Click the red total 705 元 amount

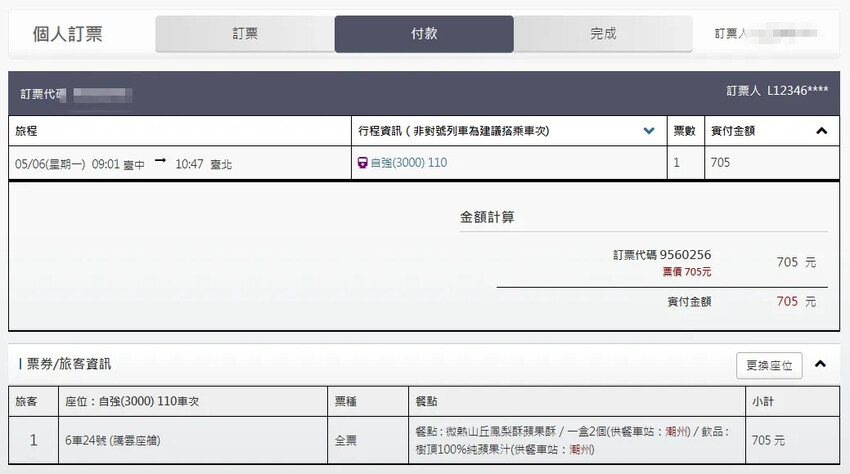tap(796, 301)
